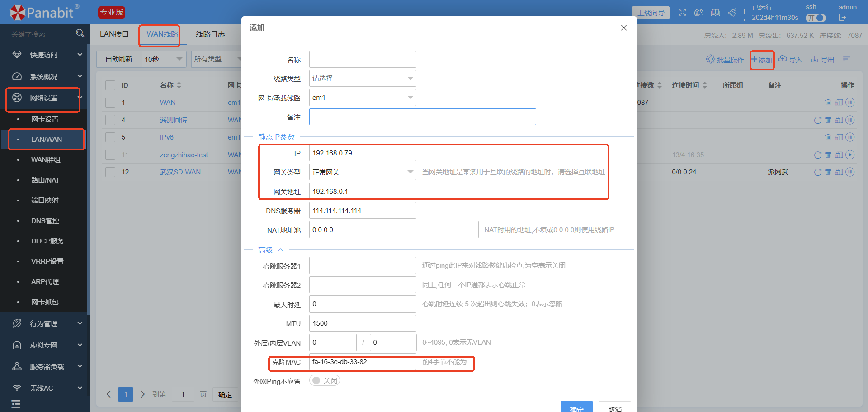Enable 外网Ping不应答 toggle

[x=324, y=380]
